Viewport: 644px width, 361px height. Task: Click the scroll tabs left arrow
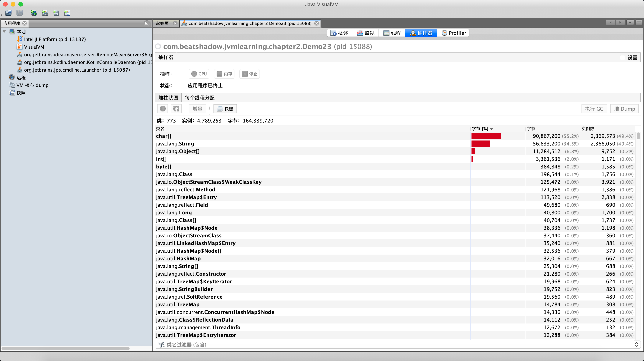coord(610,22)
